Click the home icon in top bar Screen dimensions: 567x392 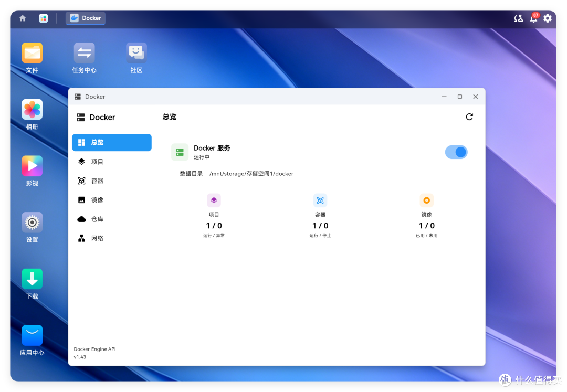click(x=23, y=18)
